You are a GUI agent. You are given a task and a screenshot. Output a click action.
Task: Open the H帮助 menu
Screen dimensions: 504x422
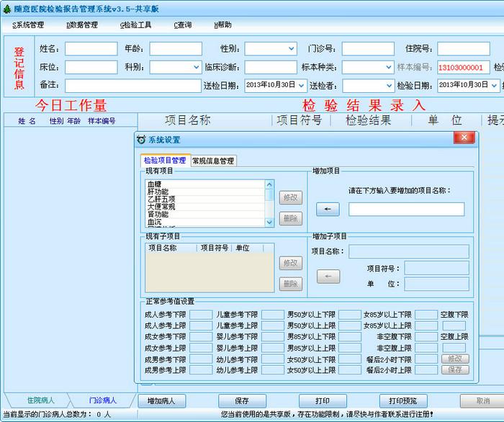click(x=222, y=24)
